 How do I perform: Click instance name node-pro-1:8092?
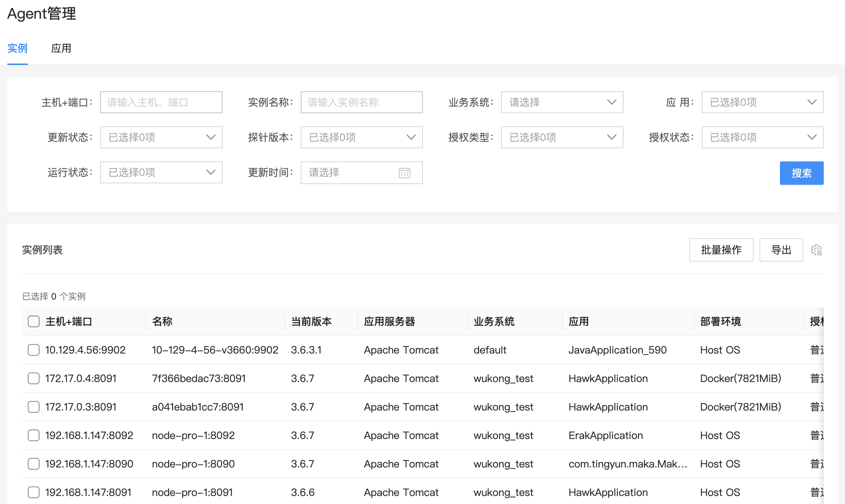point(193,435)
